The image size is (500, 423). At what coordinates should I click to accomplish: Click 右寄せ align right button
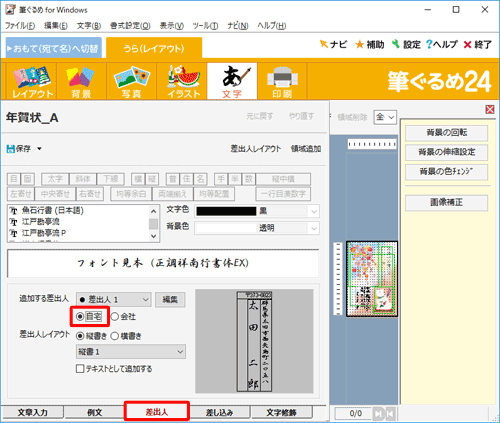pyautogui.click(x=90, y=194)
